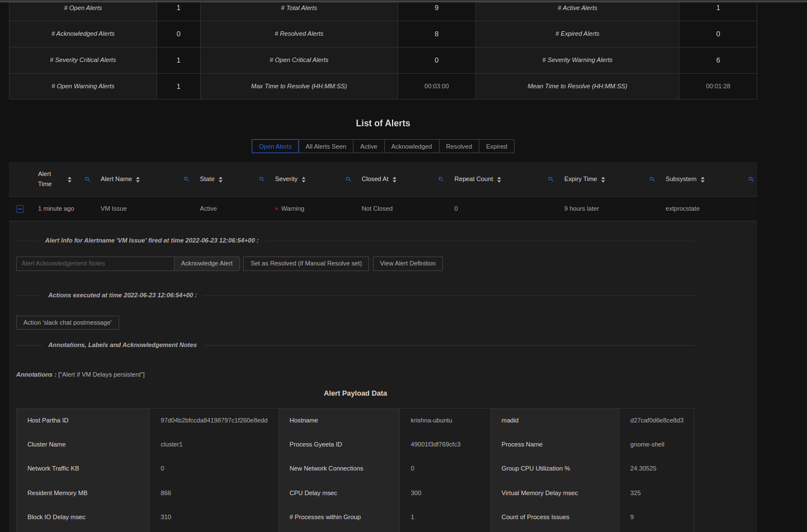Click '# Resolved Alerts' label
Viewport: 807px width, 532px height.
pos(299,34)
